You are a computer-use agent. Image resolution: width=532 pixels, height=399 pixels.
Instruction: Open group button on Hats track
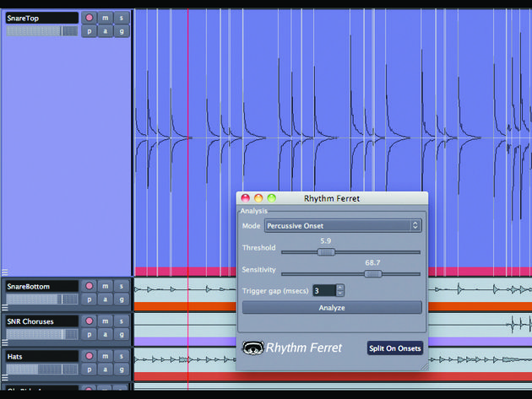[122, 369]
